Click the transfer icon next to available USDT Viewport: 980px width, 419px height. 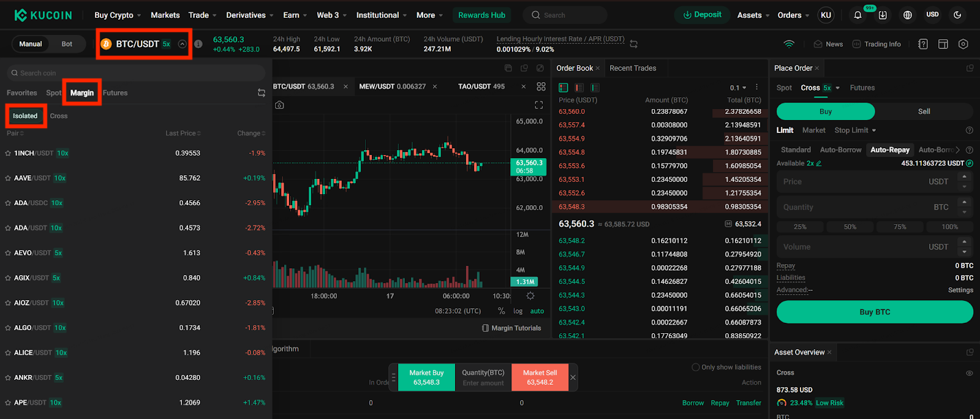coord(970,164)
